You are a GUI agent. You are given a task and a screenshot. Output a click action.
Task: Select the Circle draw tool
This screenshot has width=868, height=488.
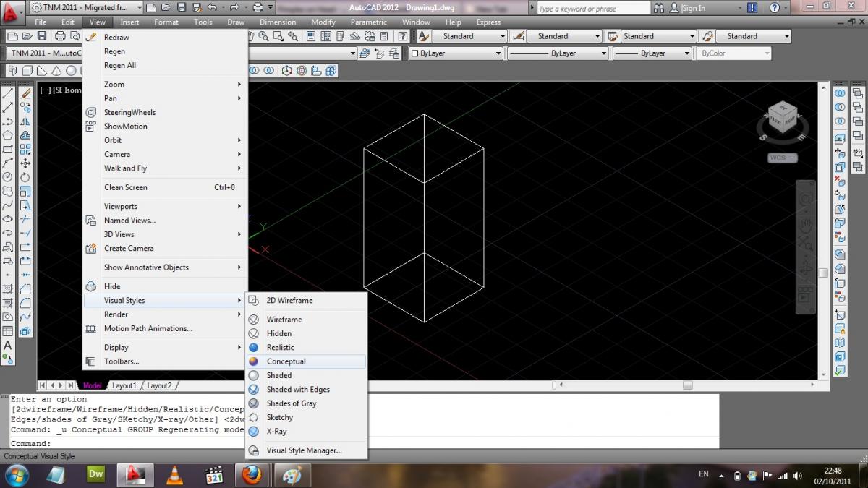tap(7, 177)
